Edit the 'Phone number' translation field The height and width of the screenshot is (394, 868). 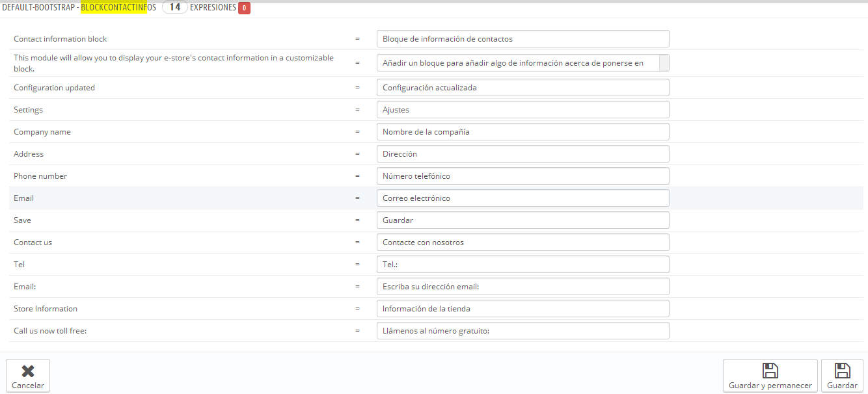click(x=522, y=176)
